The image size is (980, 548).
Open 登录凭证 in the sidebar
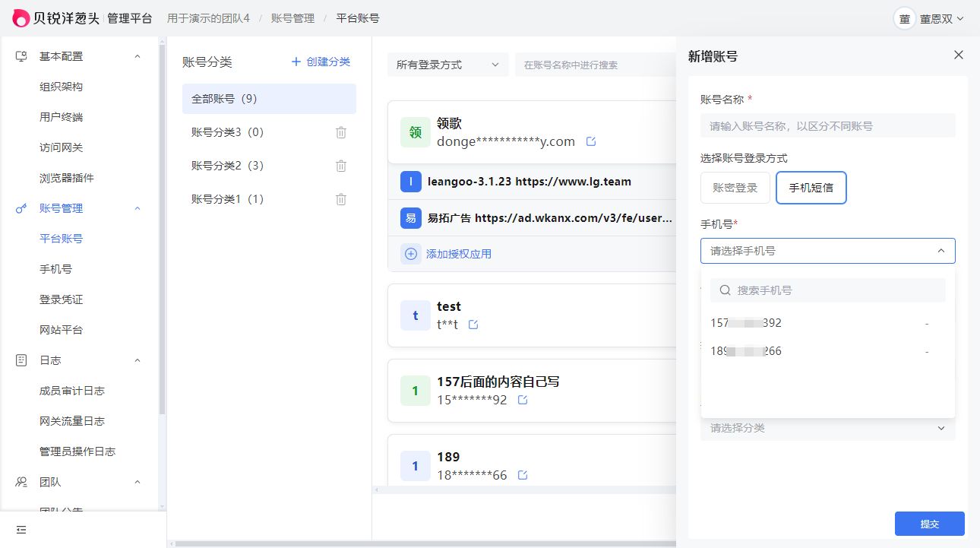click(61, 299)
